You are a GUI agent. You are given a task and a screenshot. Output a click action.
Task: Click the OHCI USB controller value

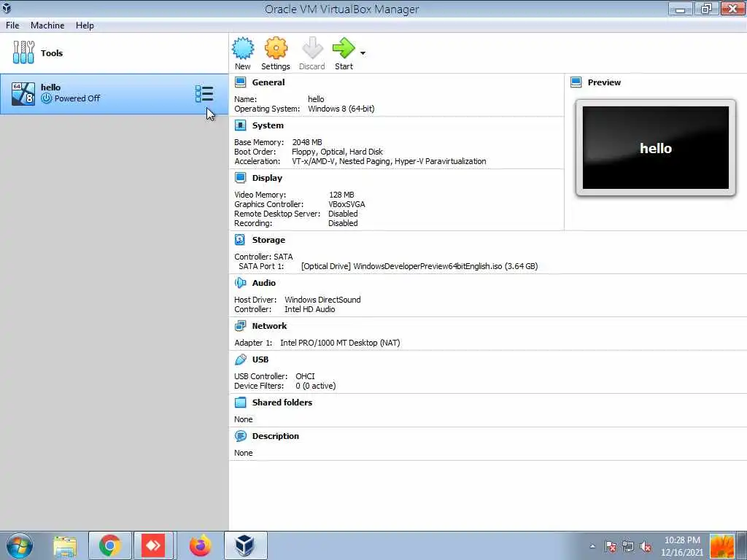click(305, 376)
